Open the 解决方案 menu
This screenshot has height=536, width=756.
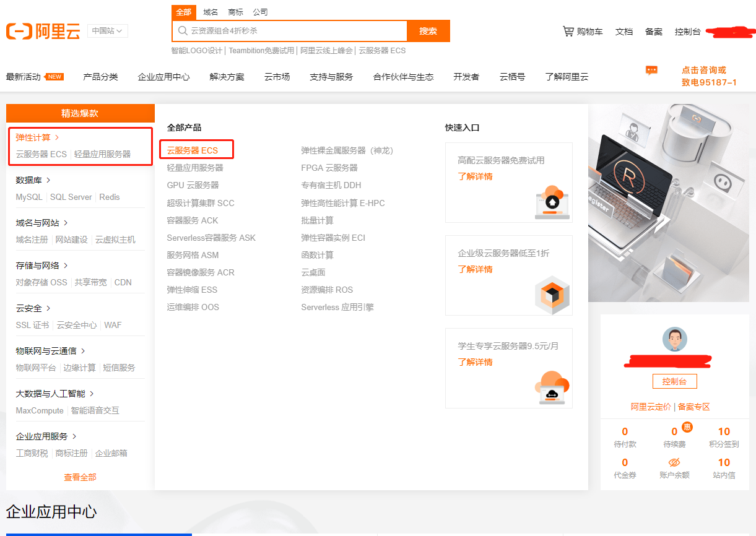click(x=227, y=77)
